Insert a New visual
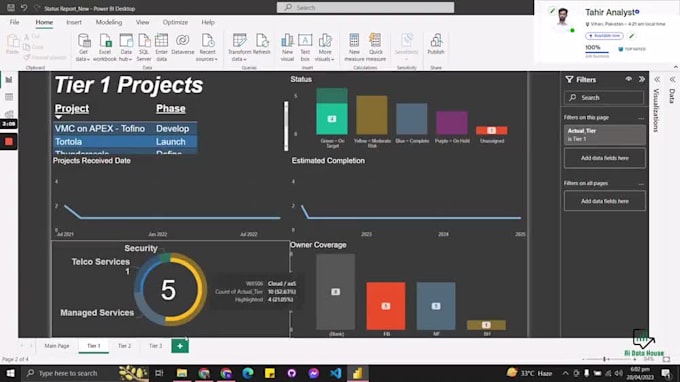This screenshot has height=382, width=680. coord(287,47)
